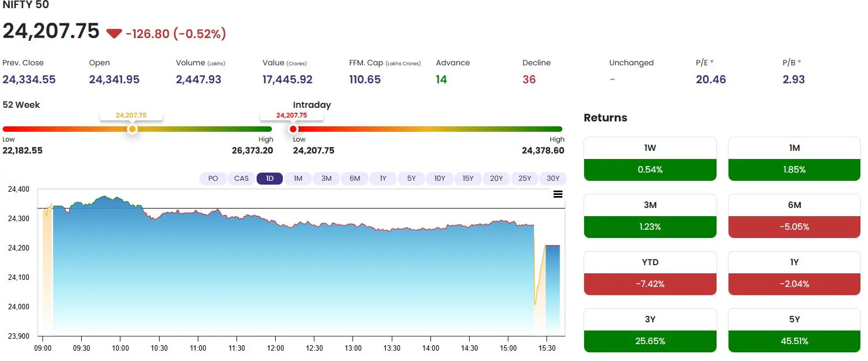Click the 12:00 x-axis time label
The image size is (868, 361).
[276, 348]
